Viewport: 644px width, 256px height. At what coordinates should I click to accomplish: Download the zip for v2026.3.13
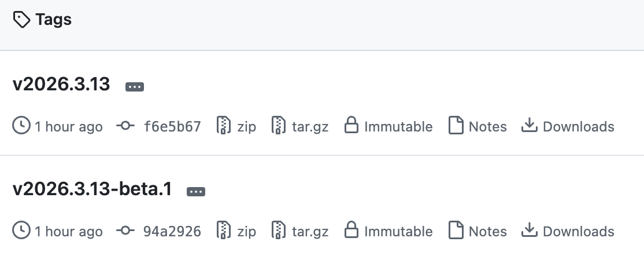pos(246,126)
